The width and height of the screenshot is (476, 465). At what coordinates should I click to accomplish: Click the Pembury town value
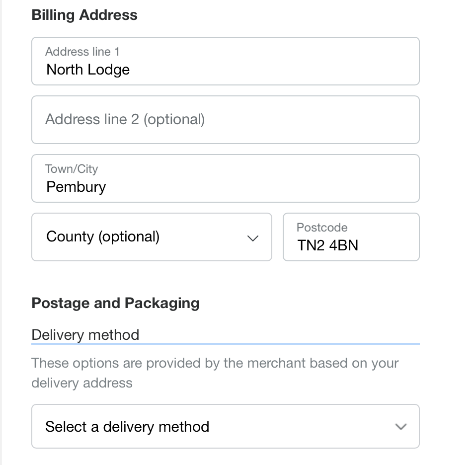point(76,187)
